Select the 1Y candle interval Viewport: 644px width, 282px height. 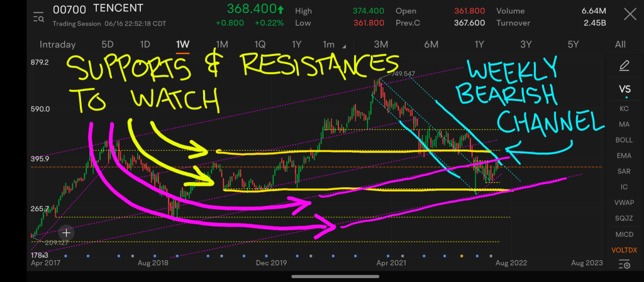coord(297,44)
